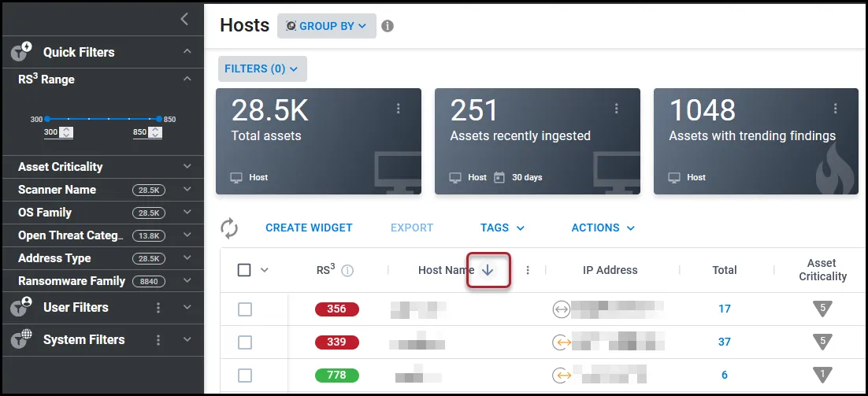The width and height of the screenshot is (868, 396).
Task: Click the 28.5K Total assets card
Action: pos(318,142)
